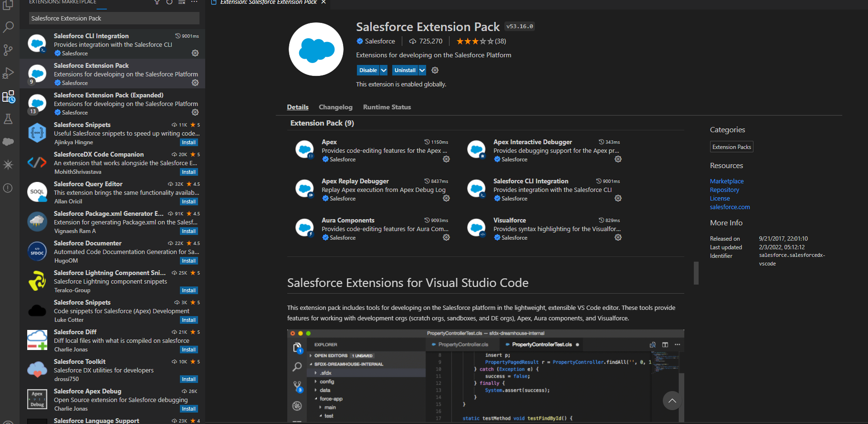Open the salesforce.com link

pos(730,207)
